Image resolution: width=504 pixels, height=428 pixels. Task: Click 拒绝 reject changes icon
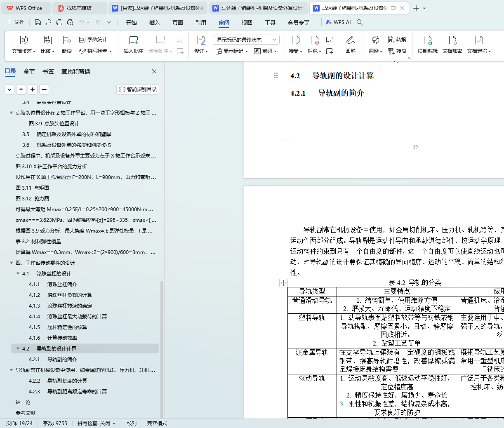coord(314,40)
